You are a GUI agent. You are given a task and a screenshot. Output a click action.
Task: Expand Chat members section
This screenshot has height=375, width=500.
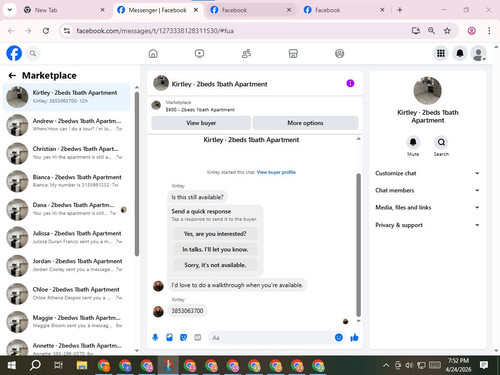(427, 190)
